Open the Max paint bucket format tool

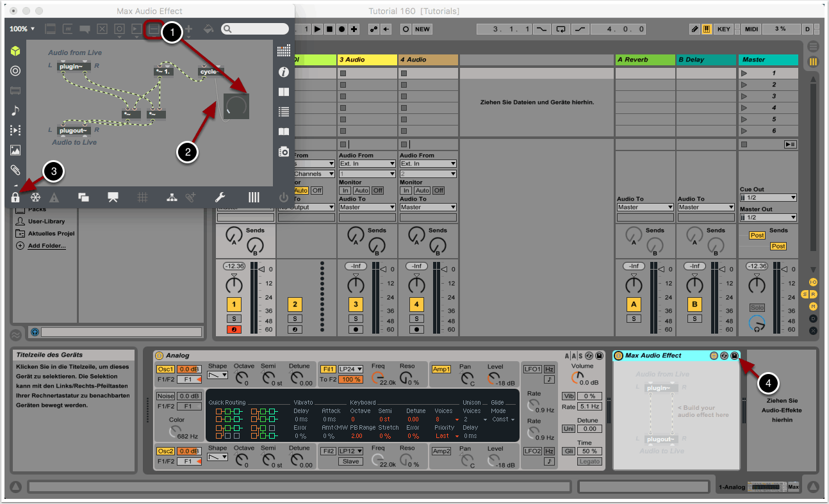click(x=208, y=29)
